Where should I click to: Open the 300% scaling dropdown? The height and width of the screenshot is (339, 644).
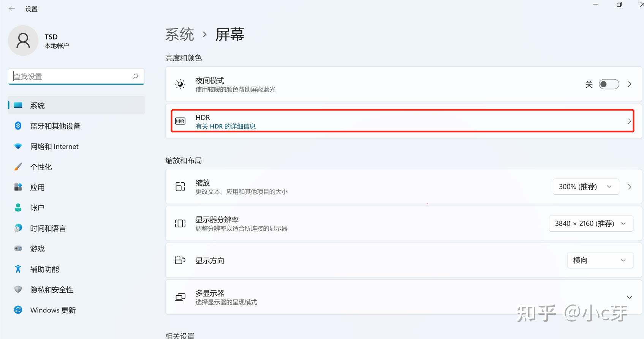pos(585,186)
